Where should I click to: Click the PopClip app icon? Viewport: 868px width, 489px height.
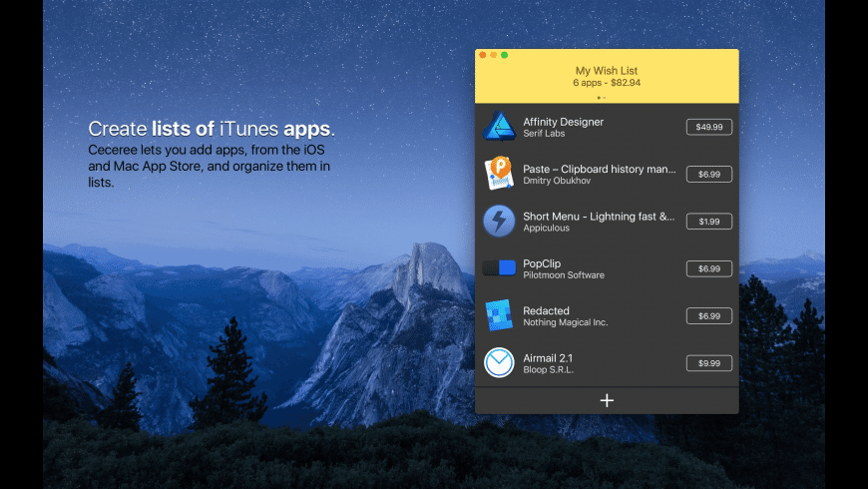(499, 268)
